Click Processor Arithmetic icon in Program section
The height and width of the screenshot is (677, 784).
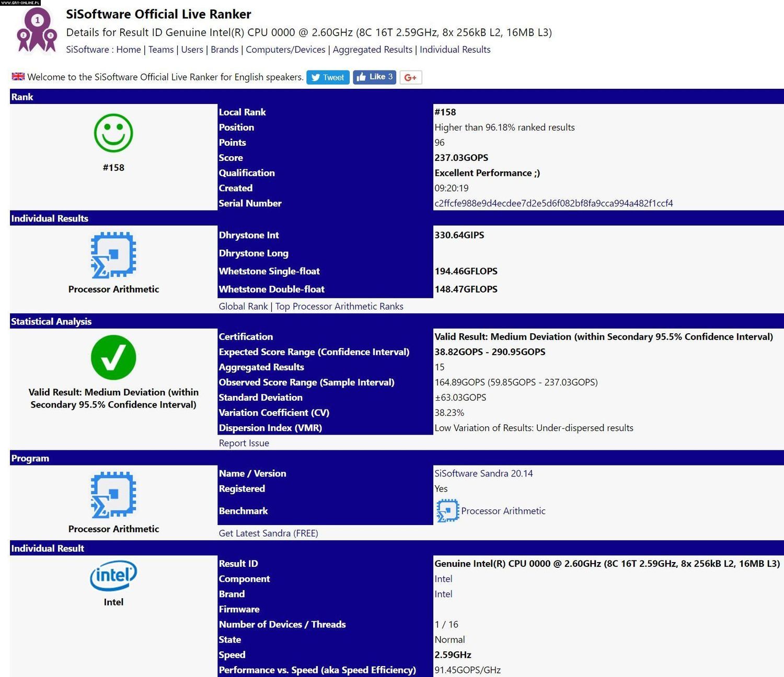click(113, 495)
